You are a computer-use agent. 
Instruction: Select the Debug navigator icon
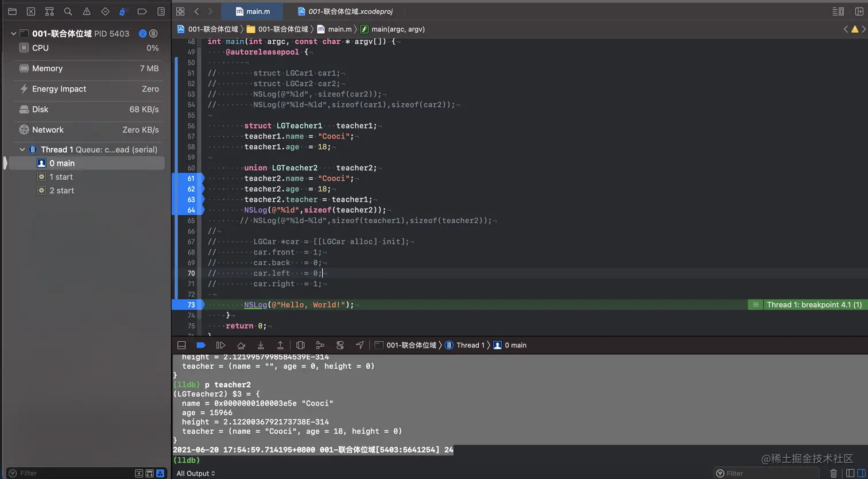123,11
